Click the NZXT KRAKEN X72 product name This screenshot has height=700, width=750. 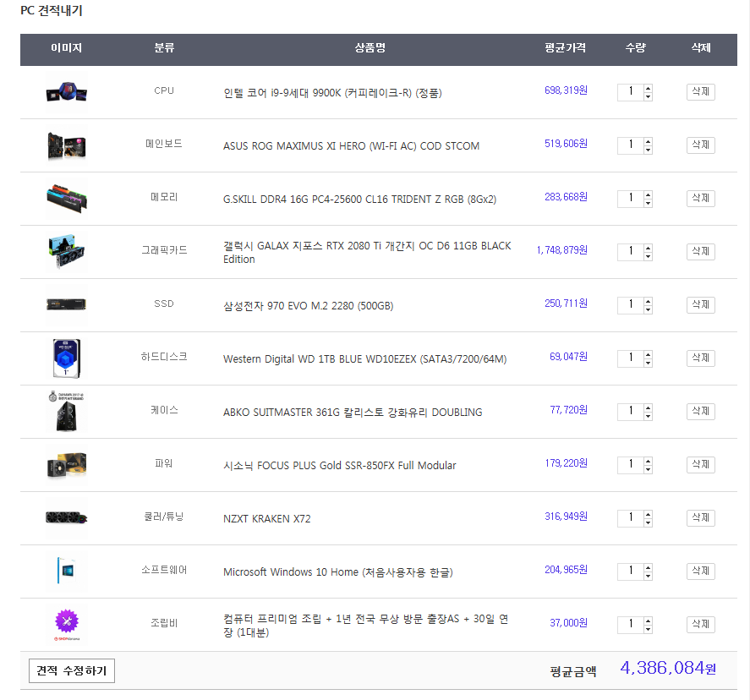267,519
